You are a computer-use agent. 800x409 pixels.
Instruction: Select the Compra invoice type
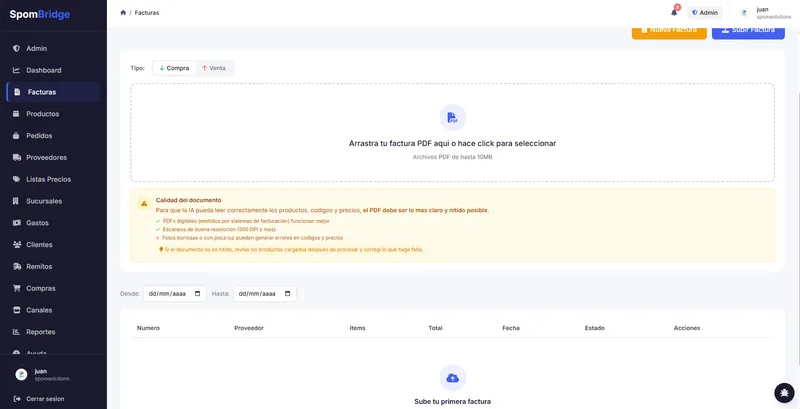pos(174,68)
